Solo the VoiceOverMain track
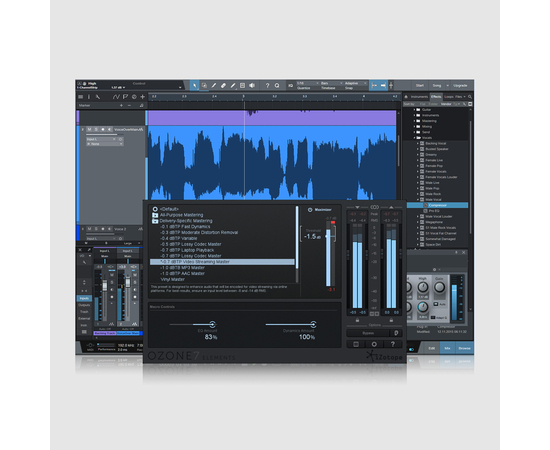The image size is (550, 450). [96, 129]
